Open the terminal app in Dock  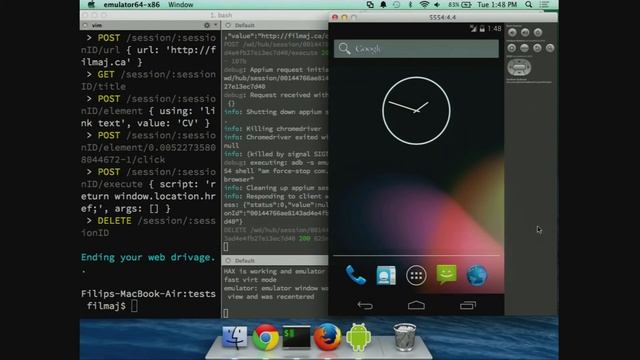296,338
